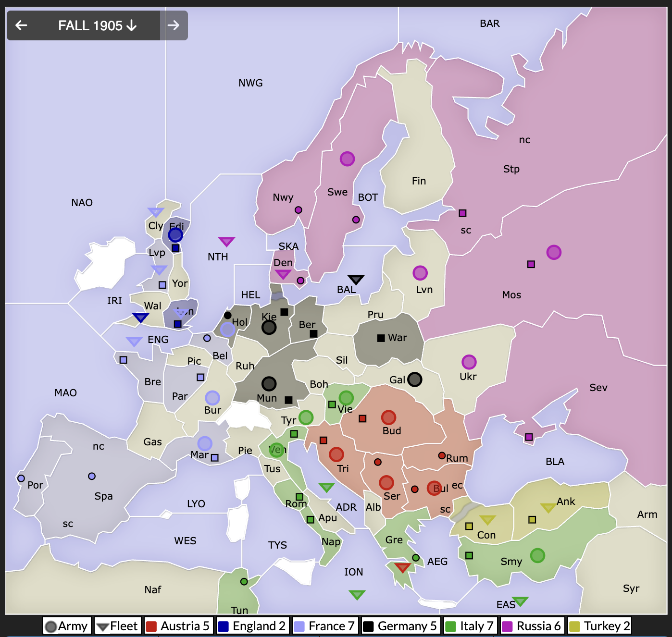Click the Tunis supply center dot
This screenshot has height=637, width=672.
pyautogui.click(x=244, y=582)
